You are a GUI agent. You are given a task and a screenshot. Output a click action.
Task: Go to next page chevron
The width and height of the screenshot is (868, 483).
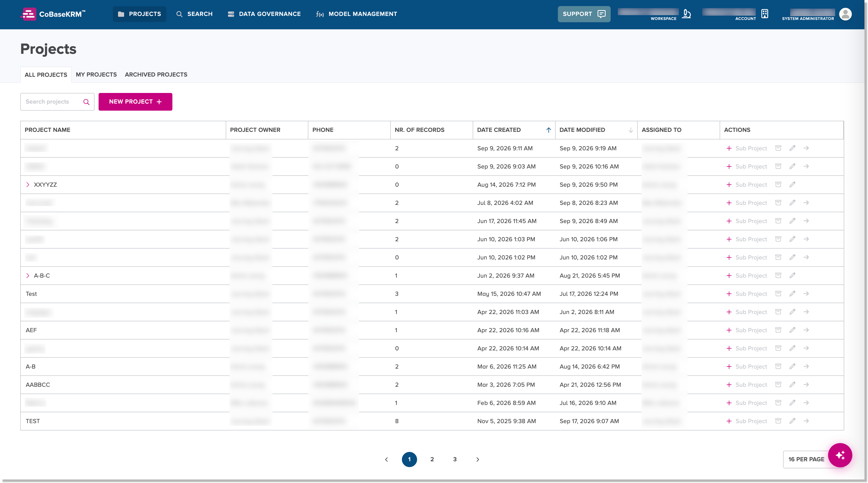click(x=477, y=460)
